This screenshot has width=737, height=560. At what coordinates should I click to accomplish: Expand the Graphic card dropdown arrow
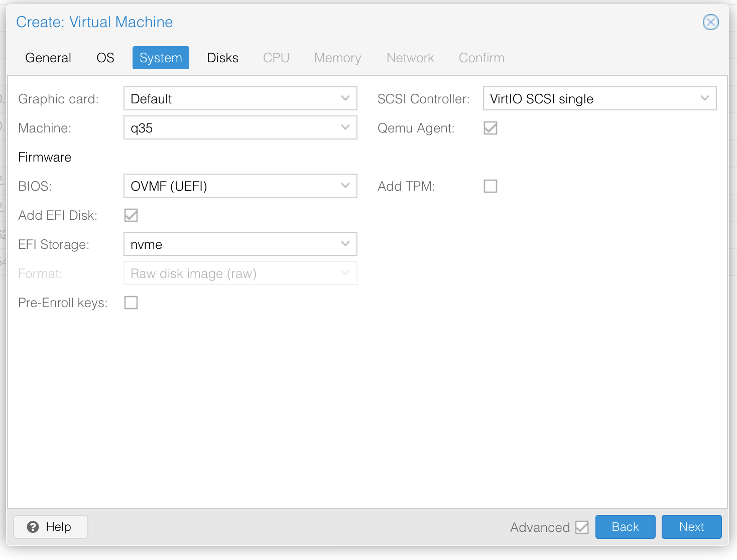coord(345,98)
